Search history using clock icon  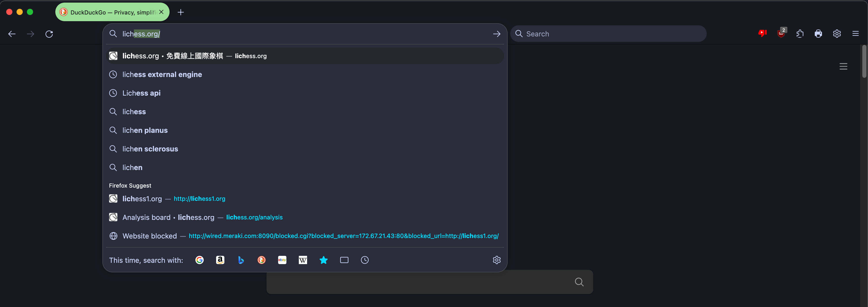[x=364, y=260]
